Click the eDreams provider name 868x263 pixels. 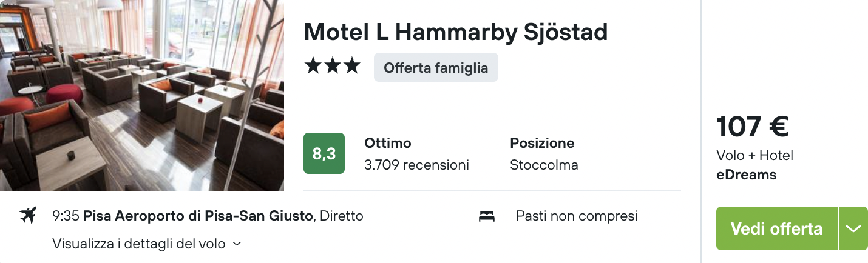747,175
